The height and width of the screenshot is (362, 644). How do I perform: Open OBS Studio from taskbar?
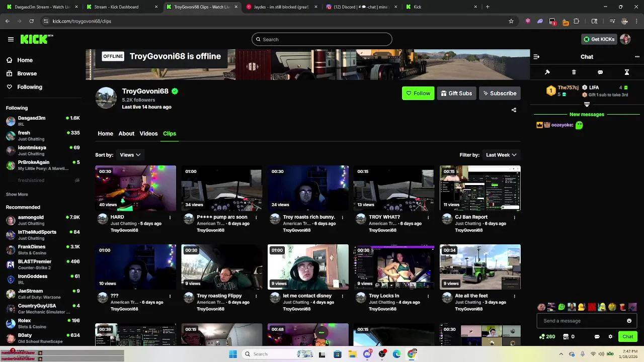tap(382, 354)
